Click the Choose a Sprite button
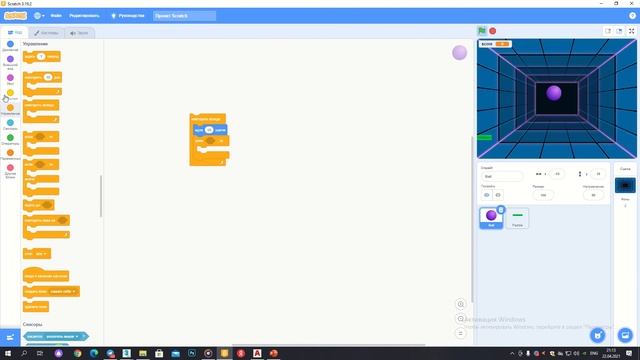The image size is (640, 360). point(598,336)
